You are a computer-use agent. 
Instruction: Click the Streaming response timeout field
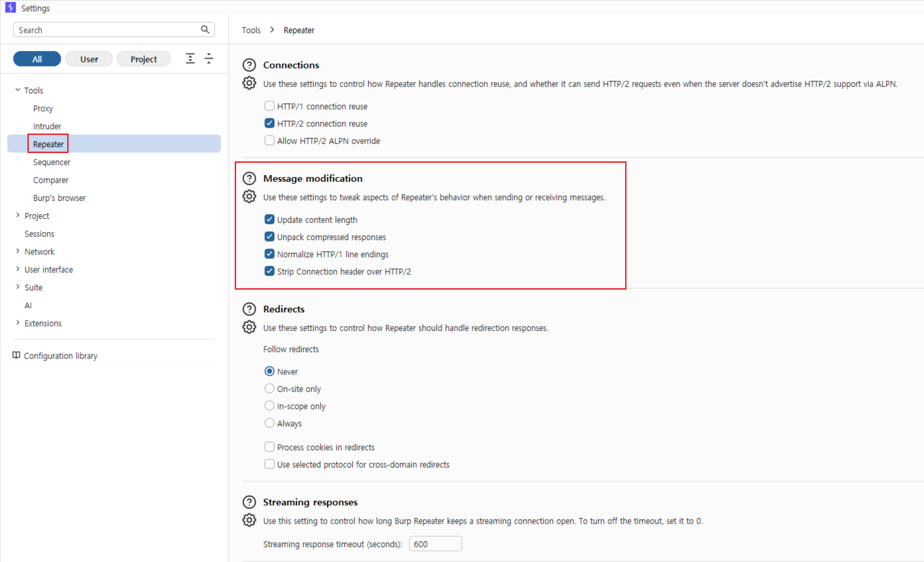(x=435, y=544)
